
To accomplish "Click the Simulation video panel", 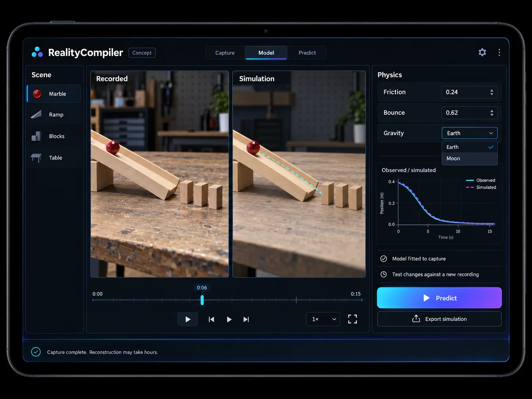I will point(299,174).
